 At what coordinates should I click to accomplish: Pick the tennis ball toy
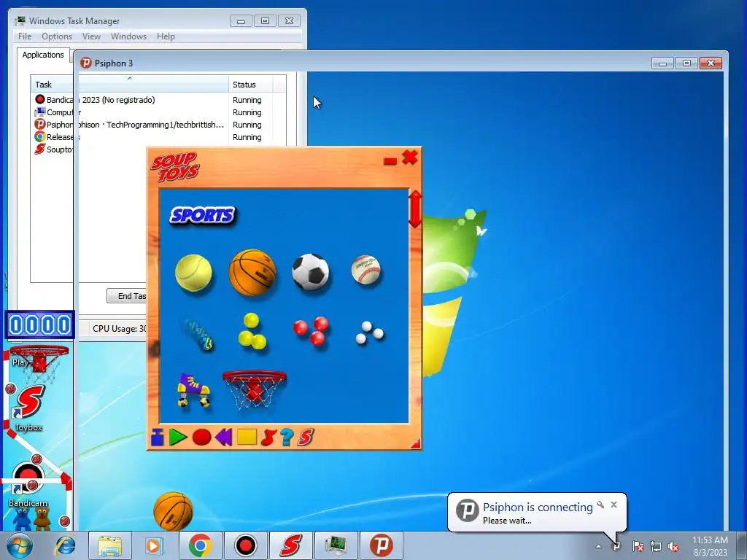pos(193,273)
